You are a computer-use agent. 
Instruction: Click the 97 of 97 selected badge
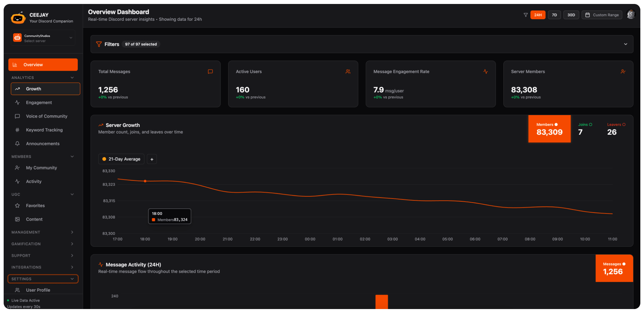pyautogui.click(x=141, y=44)
